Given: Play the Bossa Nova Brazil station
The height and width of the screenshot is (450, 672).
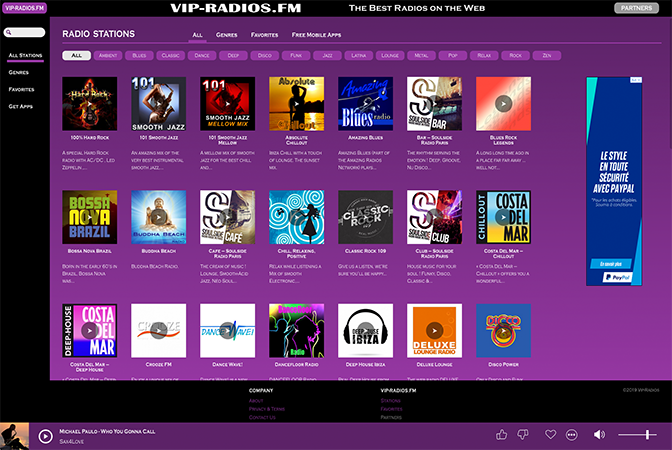Looking at the screenshot, I should [x=90, y=217].
